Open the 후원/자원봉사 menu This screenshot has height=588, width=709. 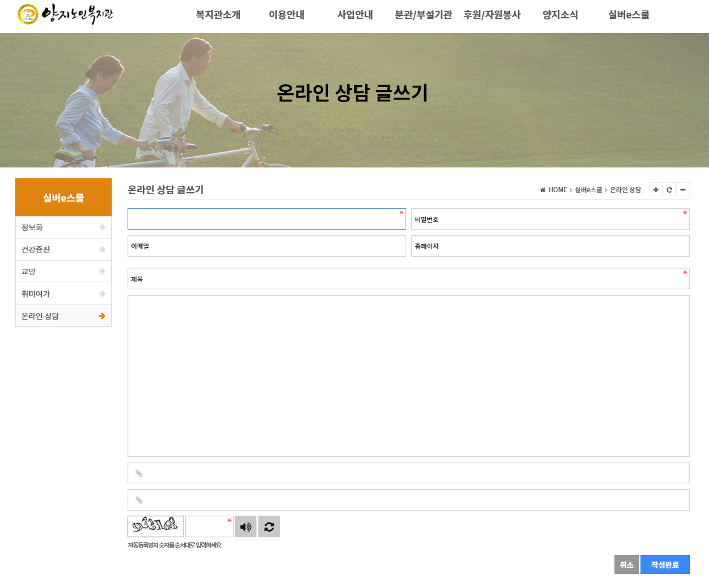492,15
